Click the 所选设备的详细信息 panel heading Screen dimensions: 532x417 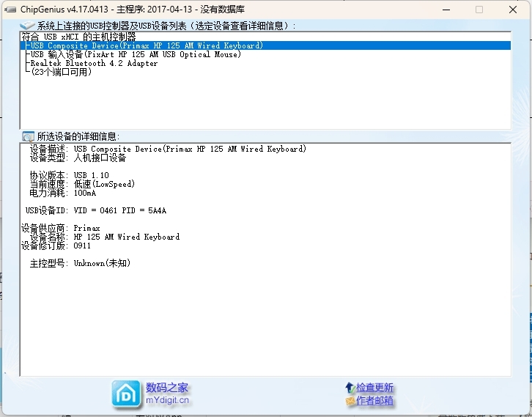[x=78, y=136]
